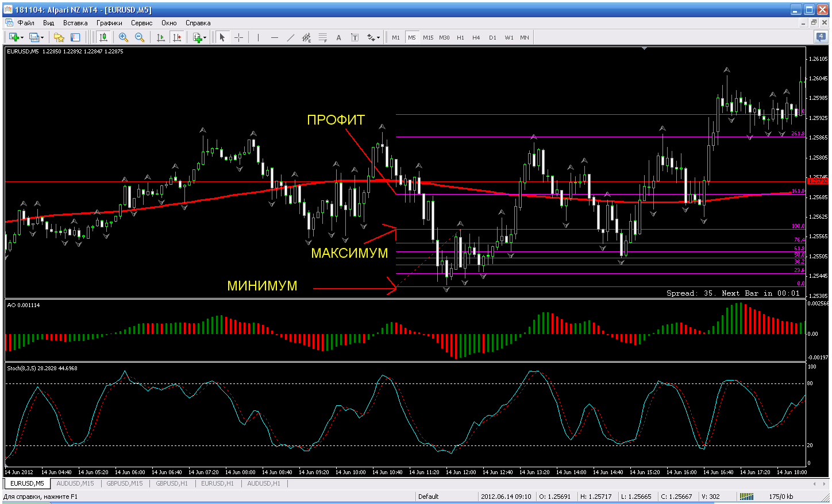Toggle the Navigator panel icon
Image resolution: width=832 pixels, height=504 pixels.
pos(75,37)
